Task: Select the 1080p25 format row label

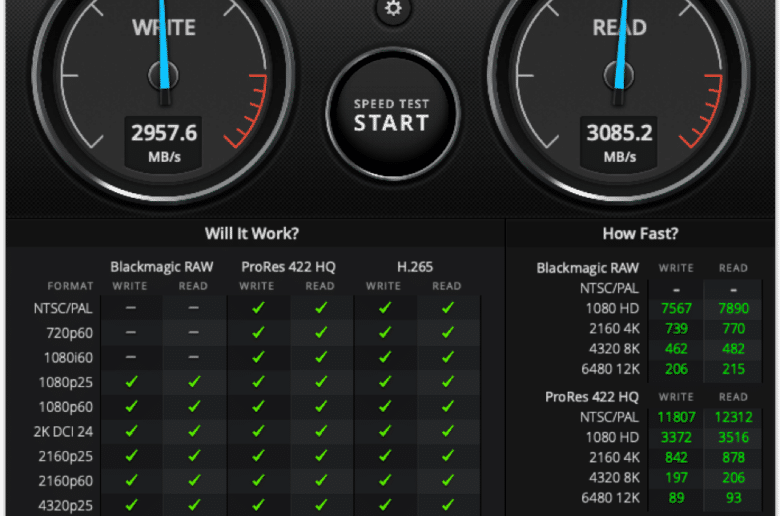Action: tap(66, 382)
